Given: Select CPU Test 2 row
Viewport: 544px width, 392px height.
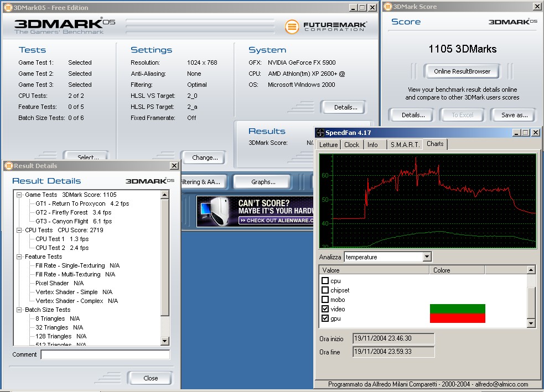Looking at the screenshot, I should (62, 248).
